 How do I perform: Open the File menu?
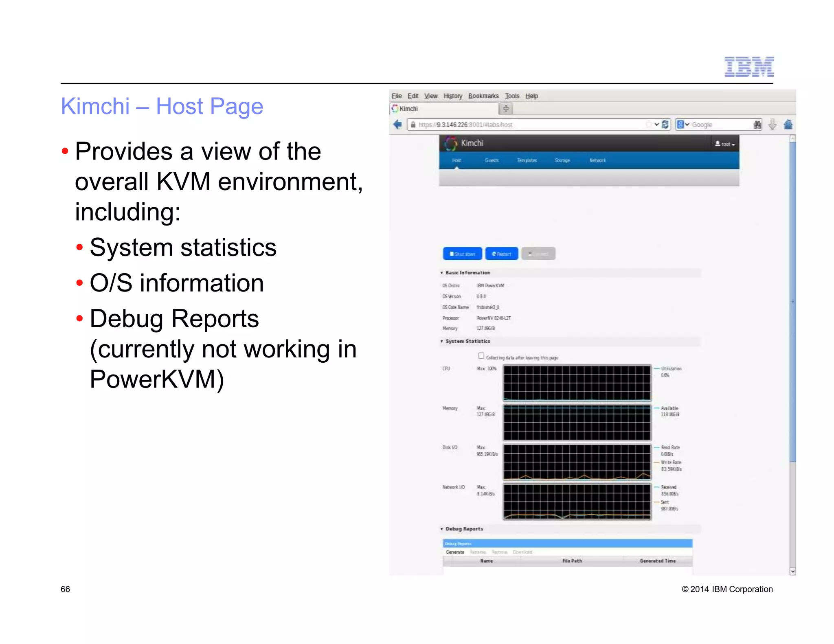pyautogui.click(x=397, y=96)
